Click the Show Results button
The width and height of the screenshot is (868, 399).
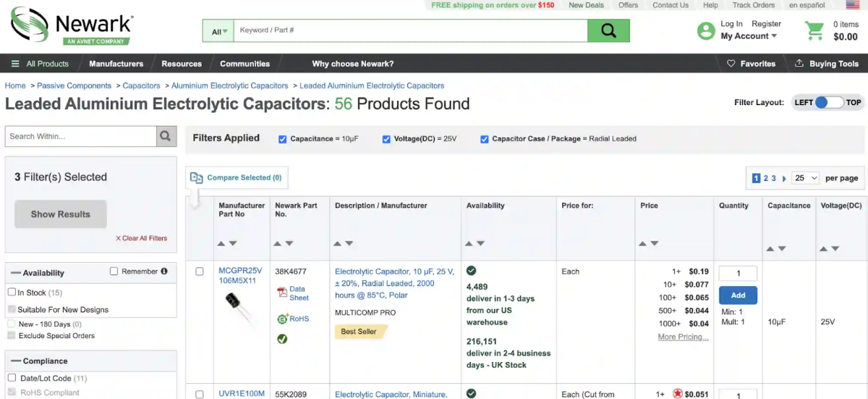pyautogui.click(x=61, y=214)
